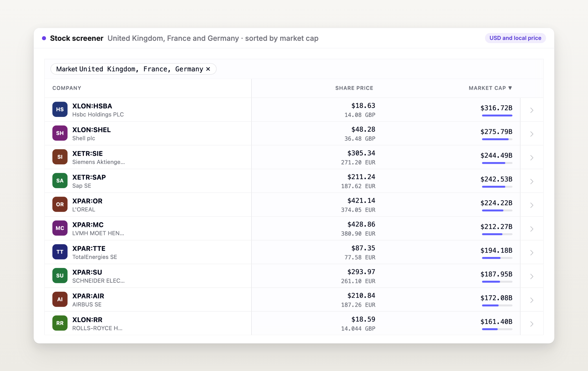Expand the XPAR:MC row chevron
588x371 pixels.
[x=532, y=229]
